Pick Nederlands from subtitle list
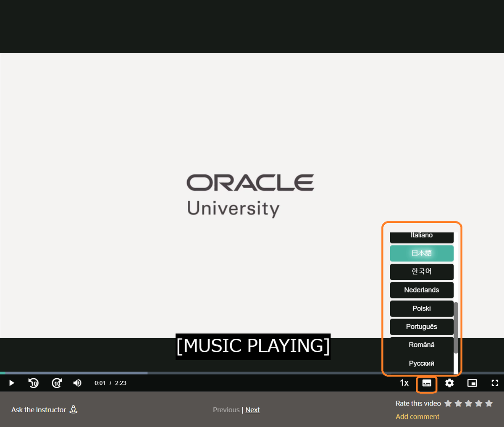 point(422,290)
